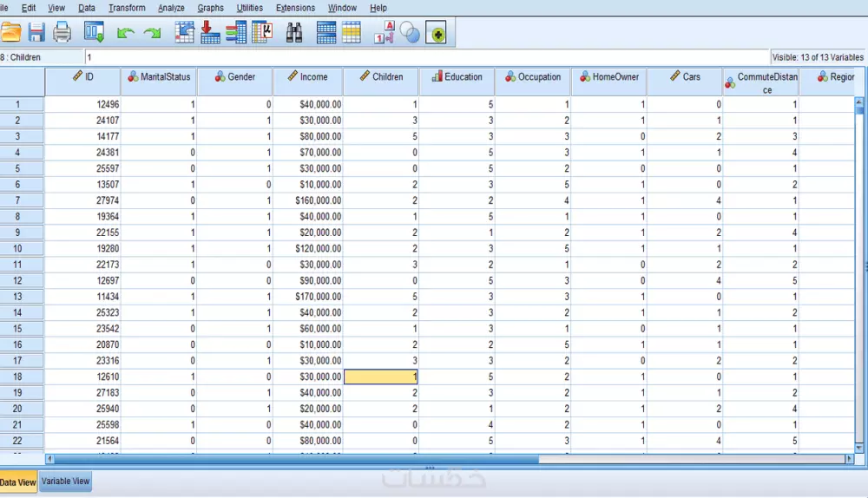The image size is (868, 498).
Task: Save the dataset using the floppy disk icon
Action: [x=36, y=33]
